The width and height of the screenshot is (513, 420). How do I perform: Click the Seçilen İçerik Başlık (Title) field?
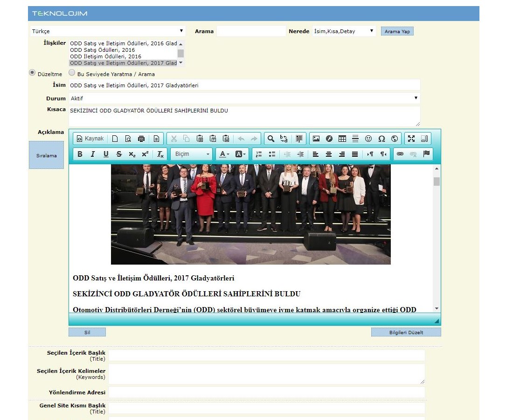(267, 356)
